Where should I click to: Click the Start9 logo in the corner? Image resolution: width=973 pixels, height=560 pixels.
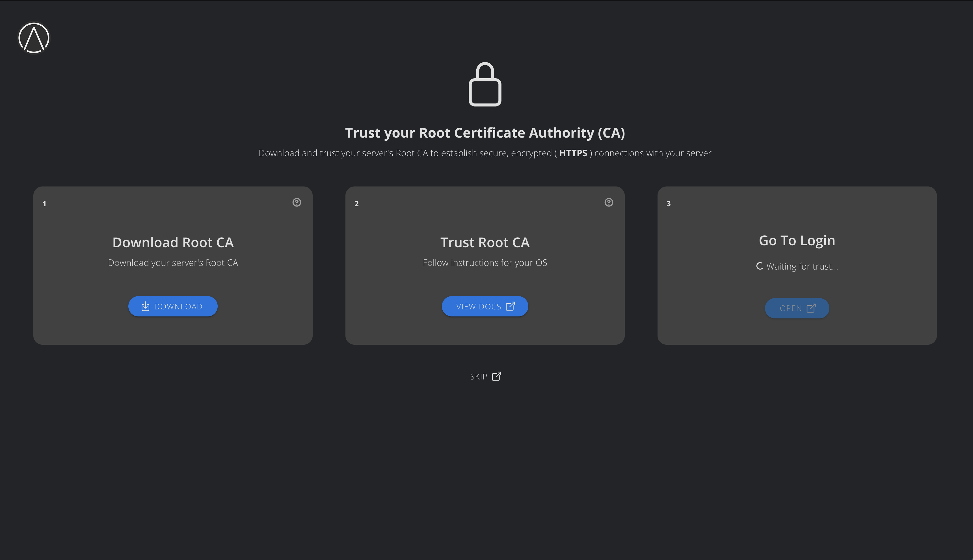34,38
